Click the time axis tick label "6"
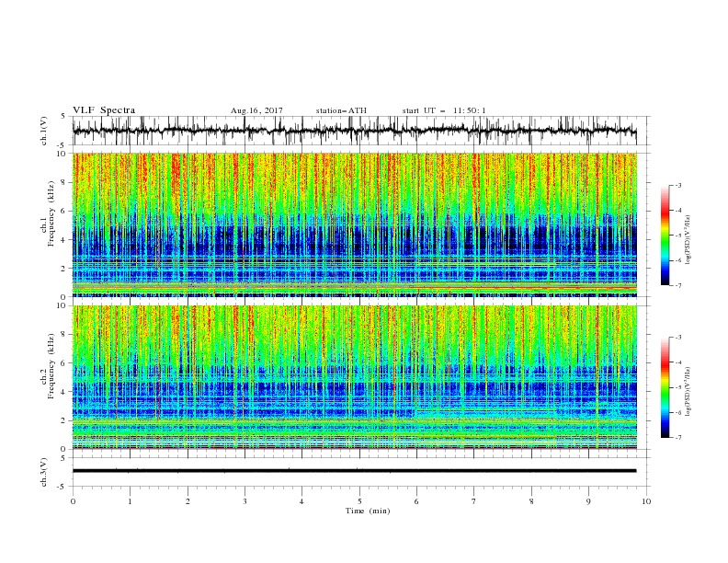The image size is (728, 563). [x=416, y=501]
